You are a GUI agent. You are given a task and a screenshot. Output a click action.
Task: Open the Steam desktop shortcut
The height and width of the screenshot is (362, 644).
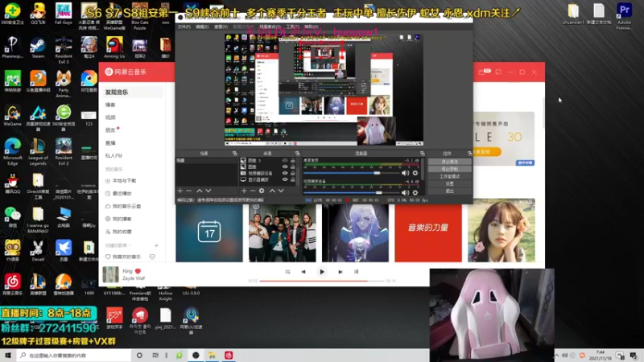pyautogui.click(x=38, y=48)
